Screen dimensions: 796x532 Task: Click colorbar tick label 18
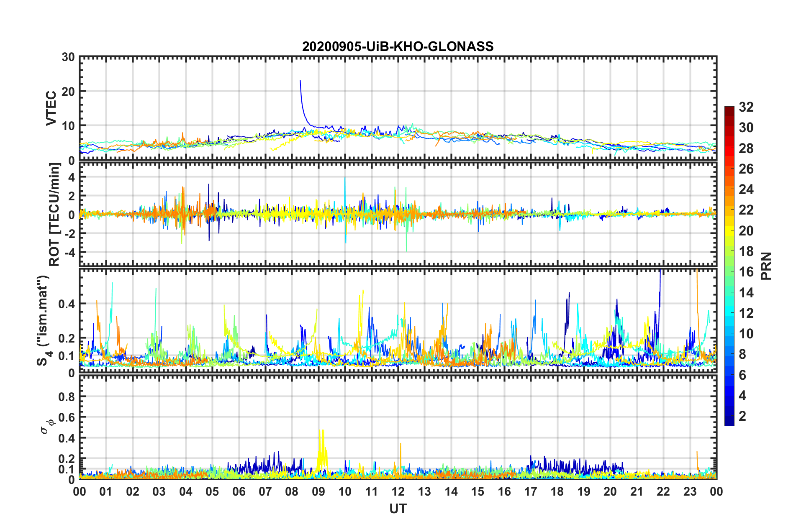[746, 251]
